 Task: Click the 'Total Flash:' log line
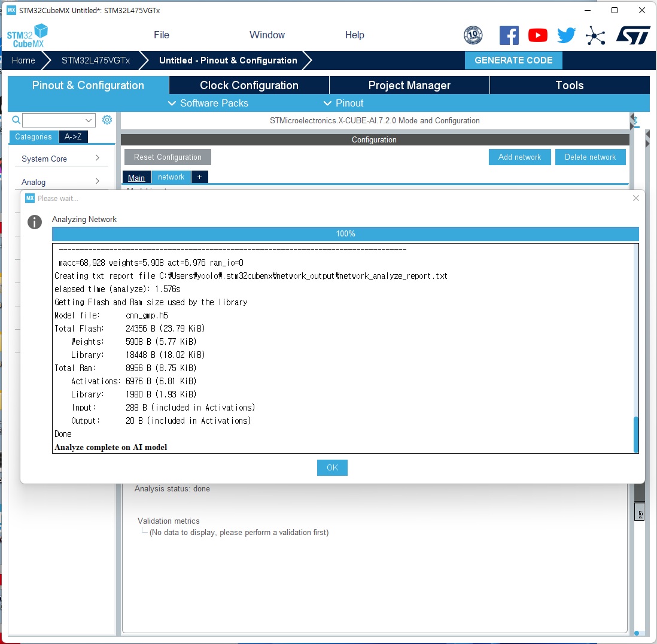(x=129, y=329)
